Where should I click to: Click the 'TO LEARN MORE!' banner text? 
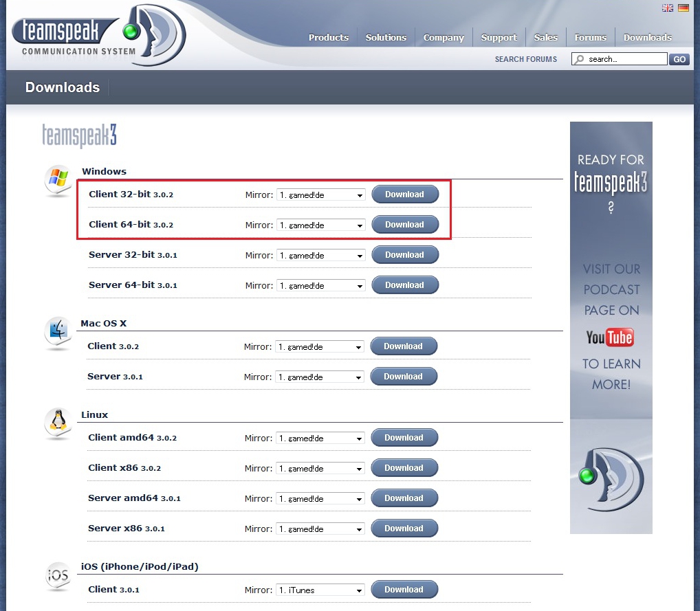pos(611,374)
